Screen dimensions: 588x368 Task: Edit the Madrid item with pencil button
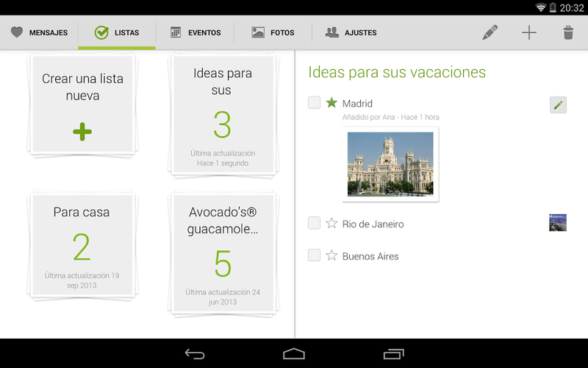pos(558,105)
